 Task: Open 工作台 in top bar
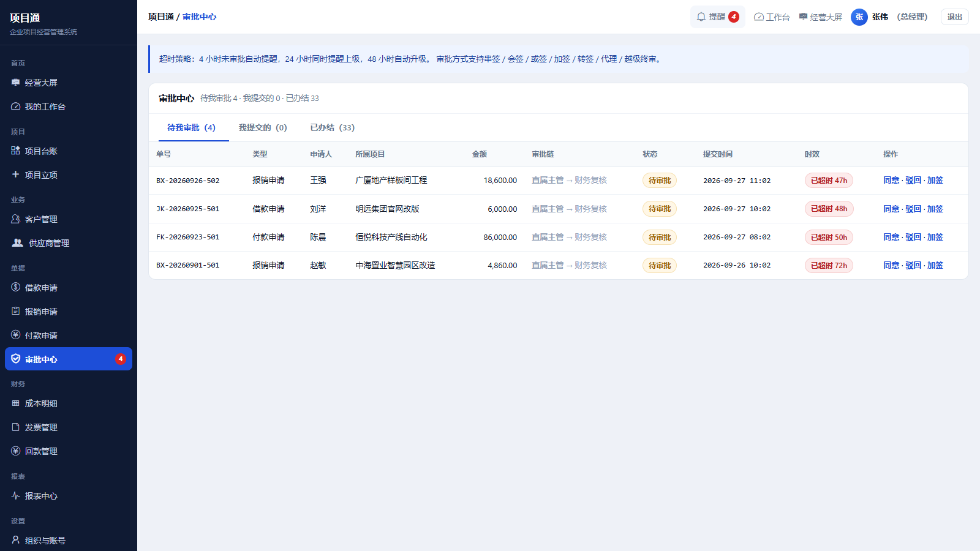pos(772,17)
